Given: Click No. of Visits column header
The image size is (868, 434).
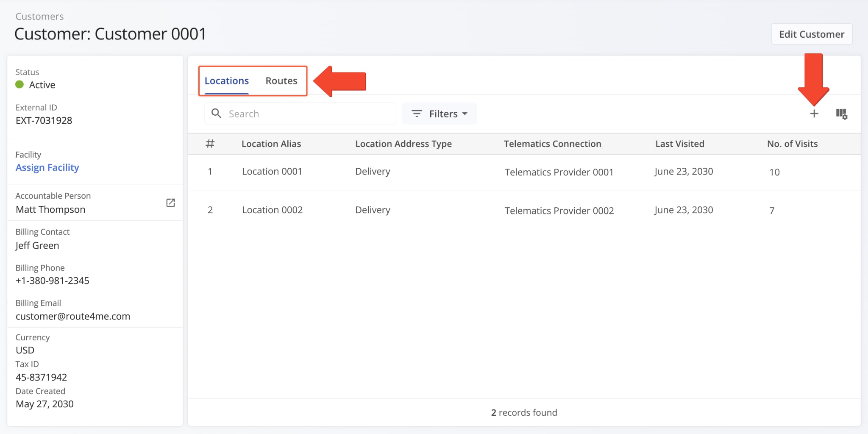Looking at the screenshot, I should point(792,144).
